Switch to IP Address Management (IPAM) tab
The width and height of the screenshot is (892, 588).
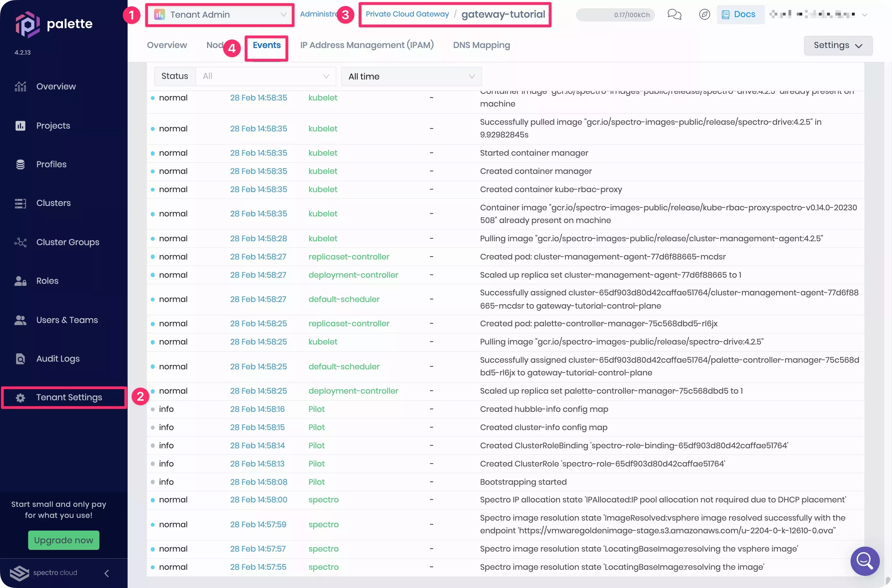(366, 45)
